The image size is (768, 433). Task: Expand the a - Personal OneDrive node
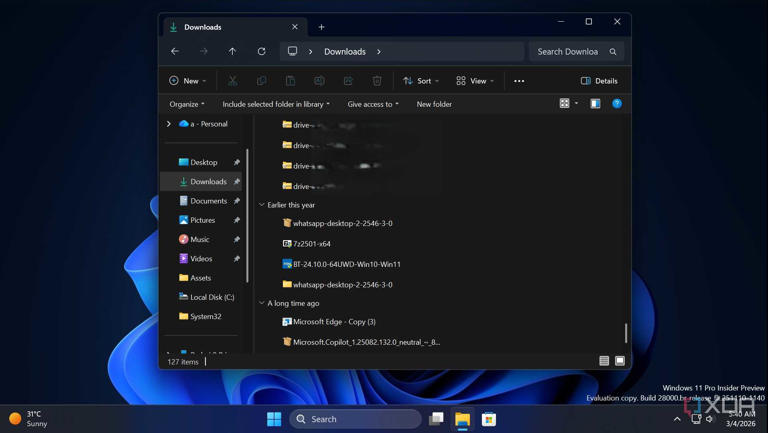click(169, 124)
